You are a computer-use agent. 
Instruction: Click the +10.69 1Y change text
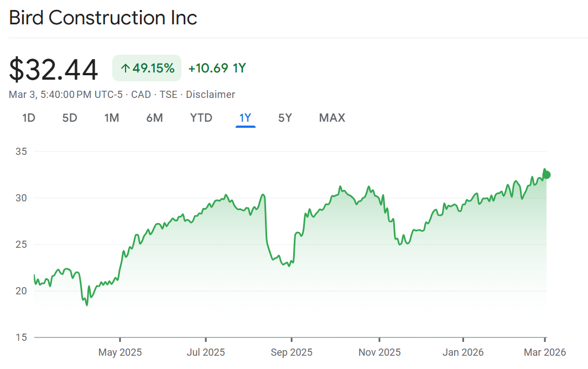(217, 69)
